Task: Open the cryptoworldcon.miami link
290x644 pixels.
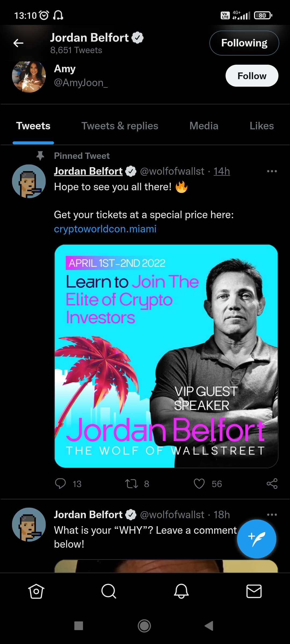Action: coord(105,229)
